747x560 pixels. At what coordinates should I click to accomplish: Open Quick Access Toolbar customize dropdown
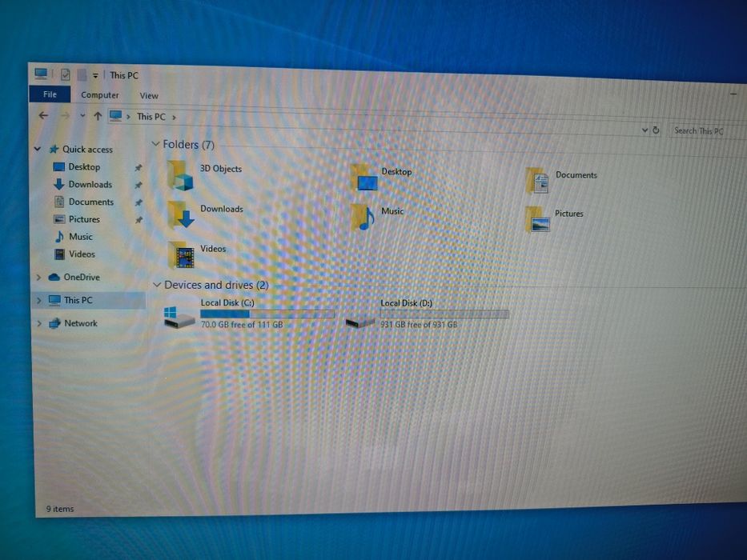(95, 76)
